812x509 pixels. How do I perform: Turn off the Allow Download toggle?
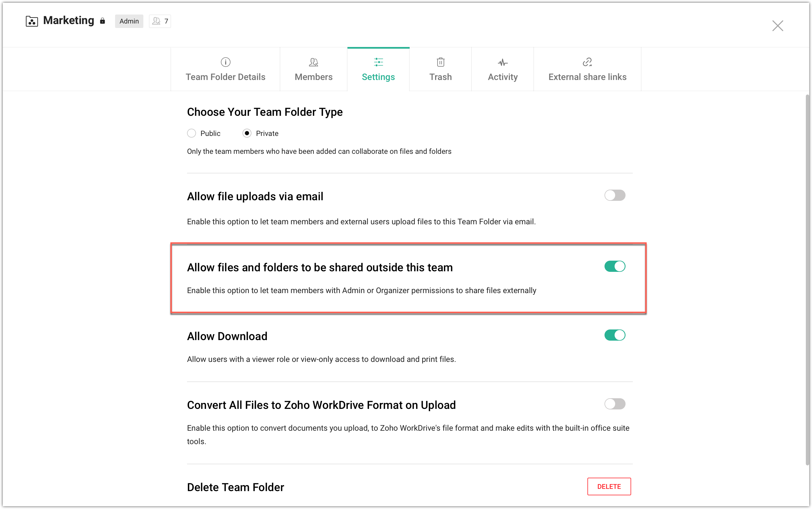(x=615, y=335)
